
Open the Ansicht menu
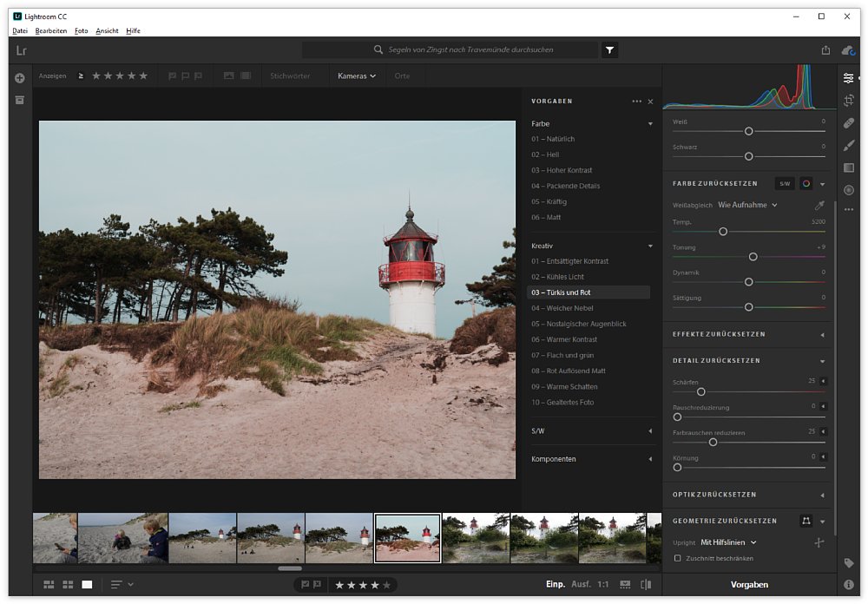pos(107,30)
